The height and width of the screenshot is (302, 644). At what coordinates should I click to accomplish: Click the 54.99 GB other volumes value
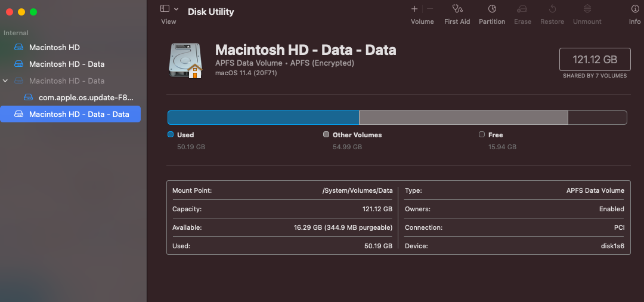pyautogui.click(x=347, y=147)
